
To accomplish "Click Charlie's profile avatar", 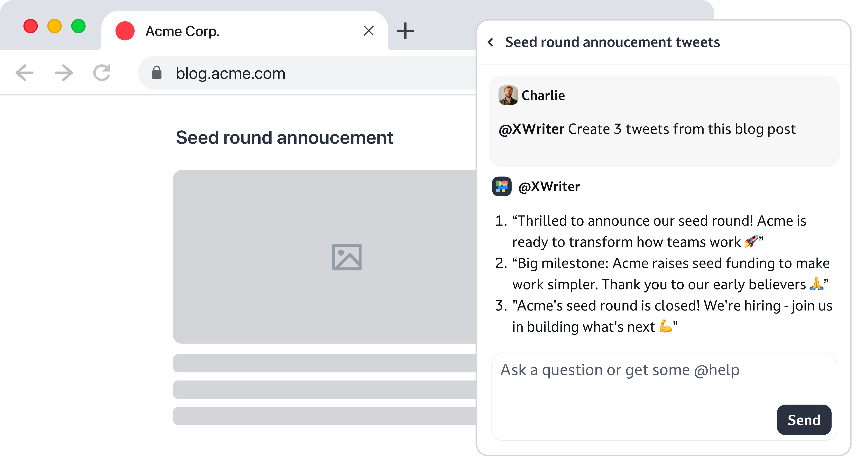I will 508,95.
